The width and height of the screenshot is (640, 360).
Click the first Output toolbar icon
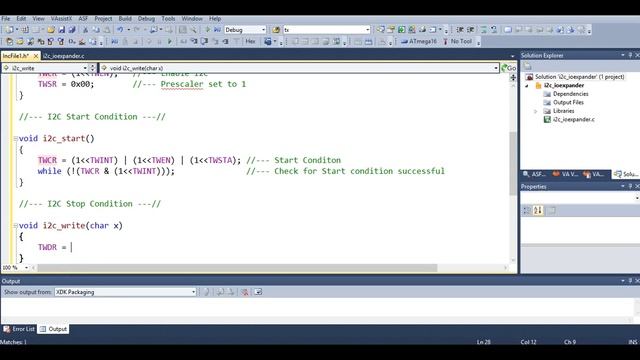click(207, 292)
